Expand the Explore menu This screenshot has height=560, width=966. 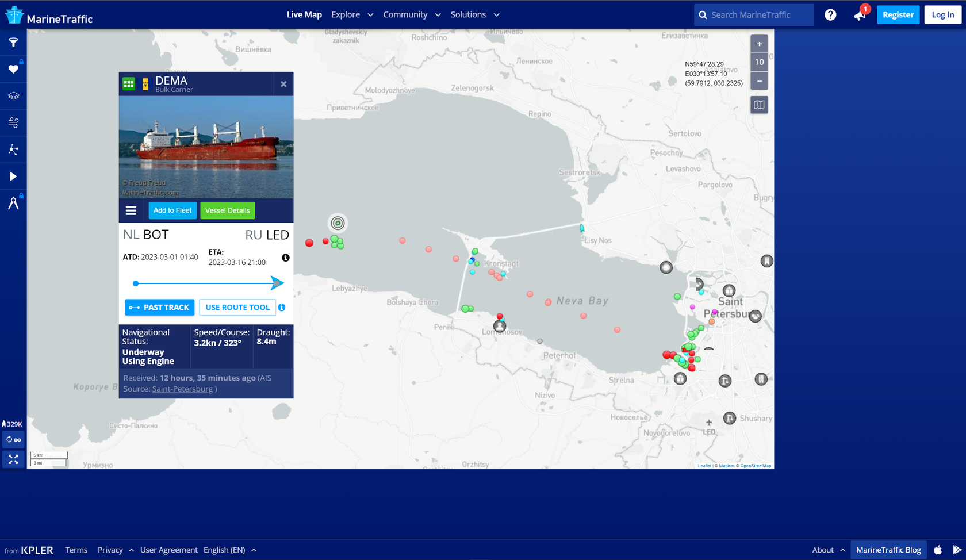point(352,14)
